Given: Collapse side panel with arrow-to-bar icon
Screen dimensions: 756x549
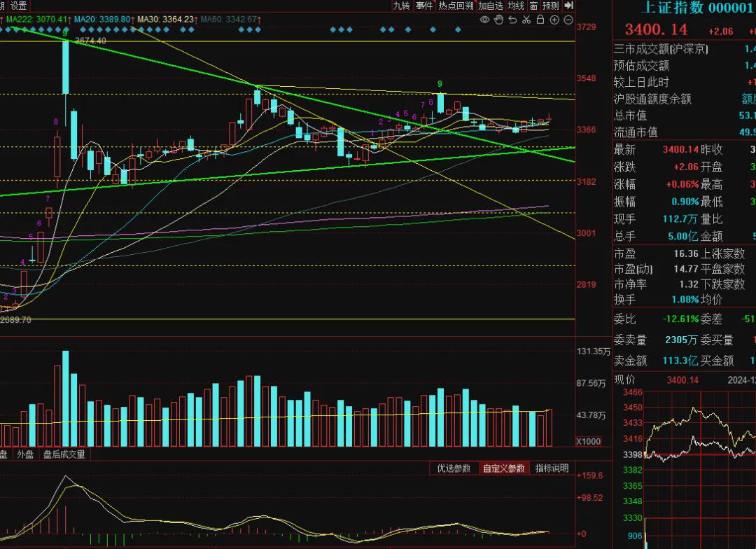Looking at the screenshot, I should [x=569, y=6].
